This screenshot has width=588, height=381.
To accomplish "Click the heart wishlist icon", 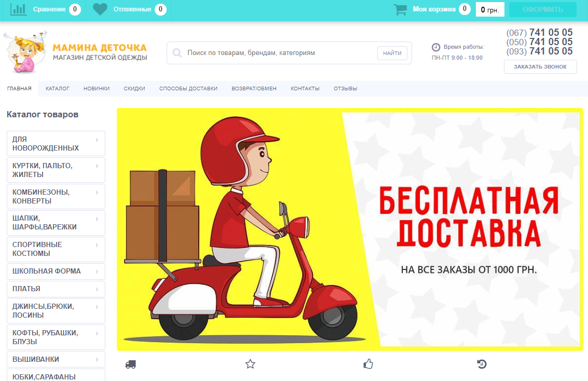I will tap(100, 9).
